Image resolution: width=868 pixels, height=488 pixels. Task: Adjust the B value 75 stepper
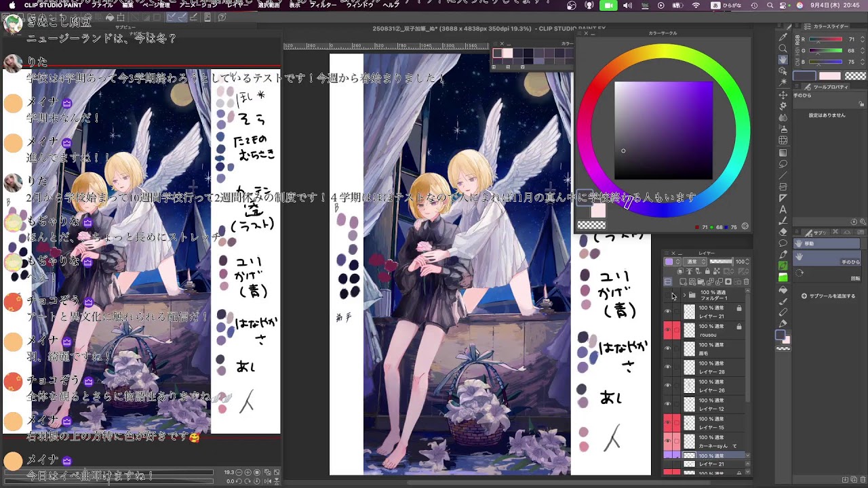pyautogui.click(x=863, y=62)
